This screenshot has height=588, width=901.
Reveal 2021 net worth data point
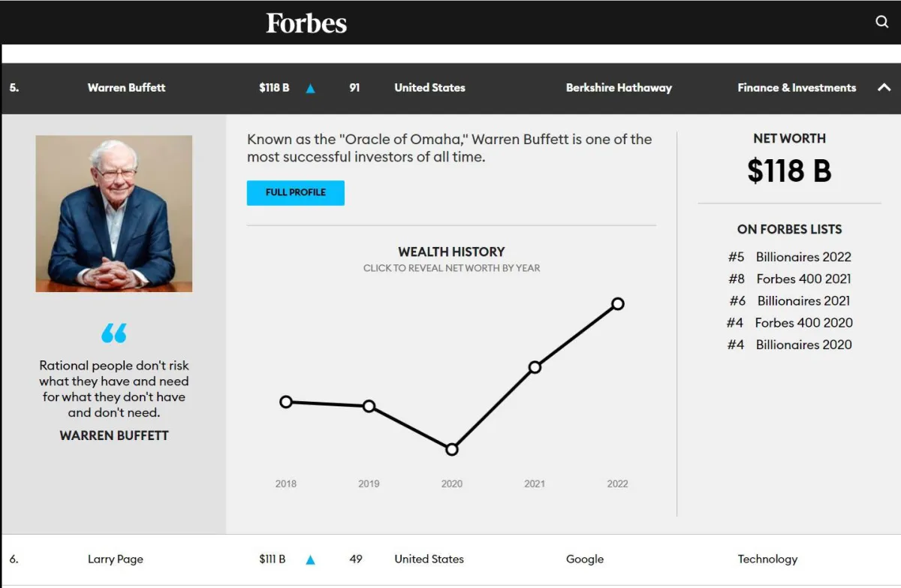535,367
